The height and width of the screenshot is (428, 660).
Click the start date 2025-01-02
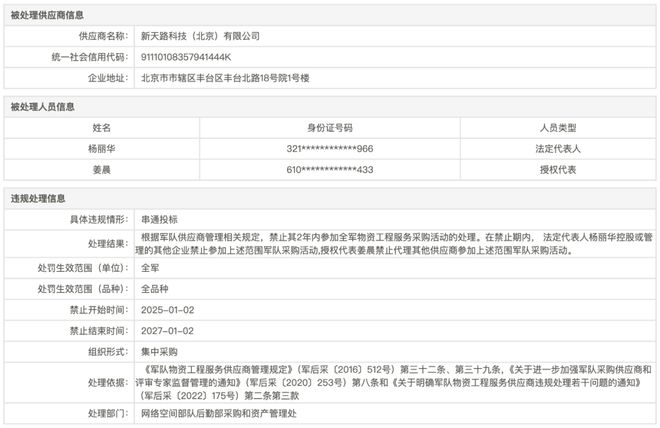pos(168,310)
